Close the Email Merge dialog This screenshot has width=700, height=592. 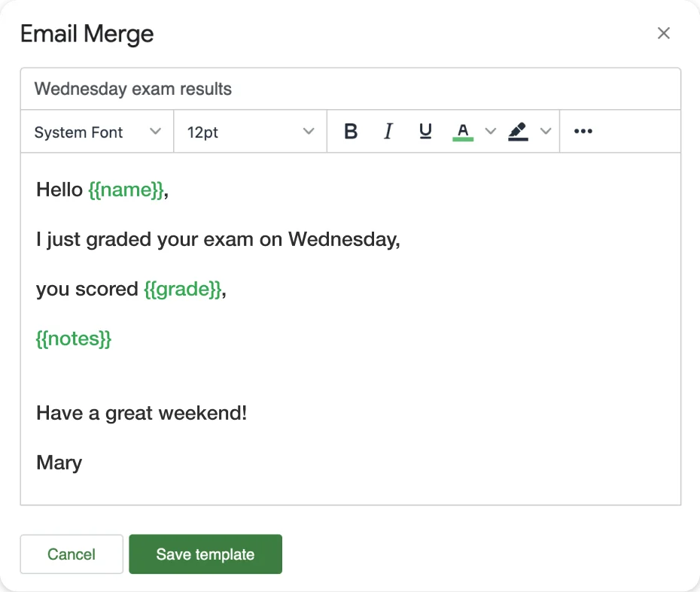tap(663, 33)
